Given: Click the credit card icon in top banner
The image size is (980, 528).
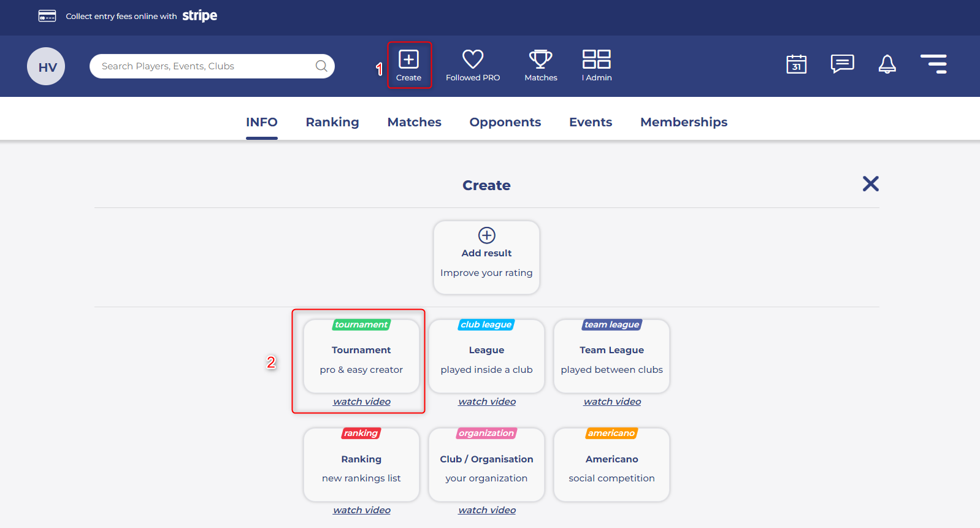Looking at the screenshot, I should pos(47,16).
